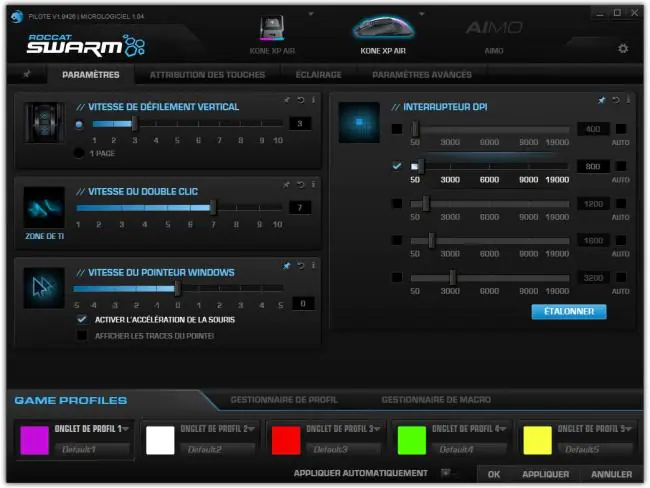
Task: Reset the vertical scroll speed panel
Action: tap(301, 100)
